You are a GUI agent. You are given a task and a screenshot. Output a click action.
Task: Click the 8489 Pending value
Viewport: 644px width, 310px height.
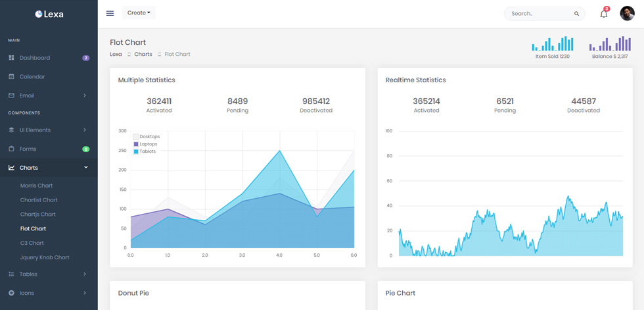tap(237, 101)
